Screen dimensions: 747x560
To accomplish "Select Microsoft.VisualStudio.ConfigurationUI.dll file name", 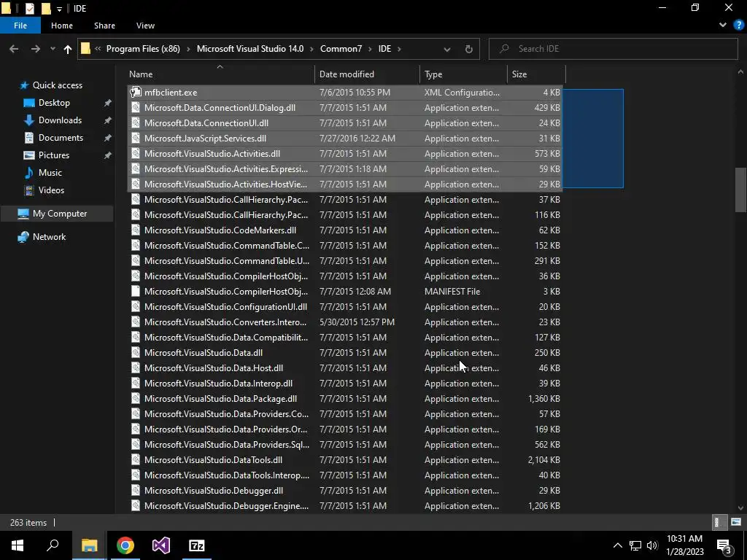I will point(226,307).
